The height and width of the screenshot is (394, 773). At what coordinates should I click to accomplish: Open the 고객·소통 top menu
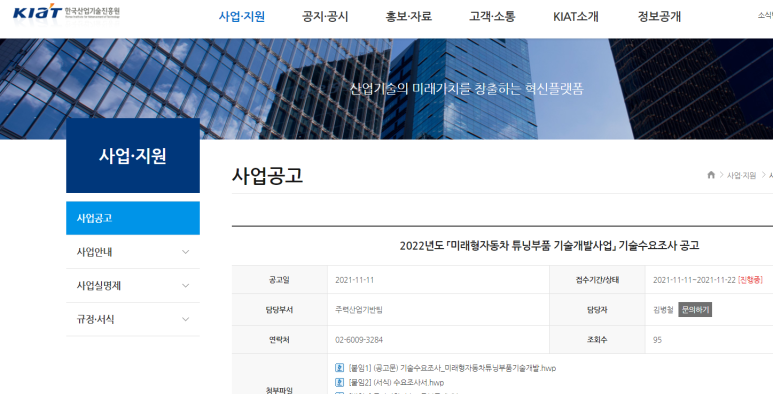492,16
